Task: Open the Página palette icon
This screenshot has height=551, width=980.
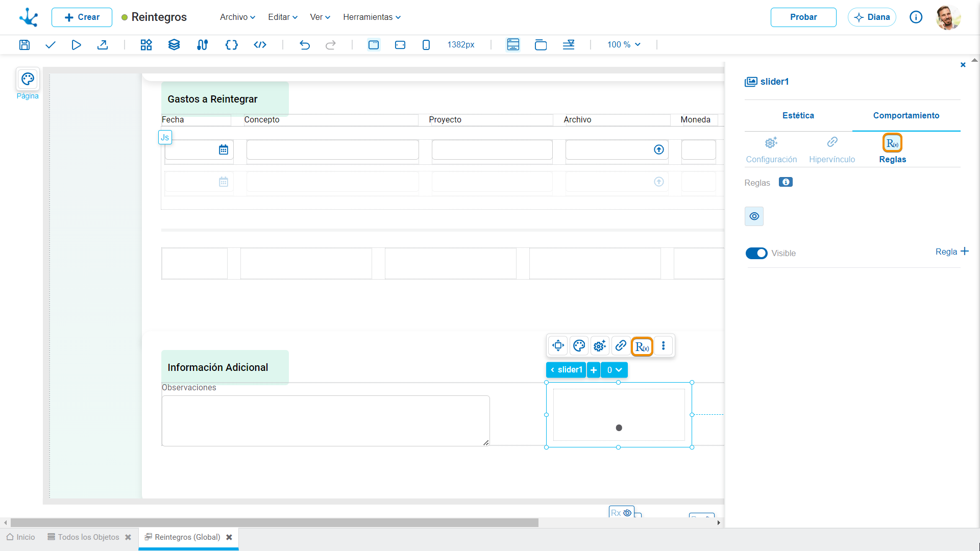Action: pyautogui.click(x=28, y=79)
